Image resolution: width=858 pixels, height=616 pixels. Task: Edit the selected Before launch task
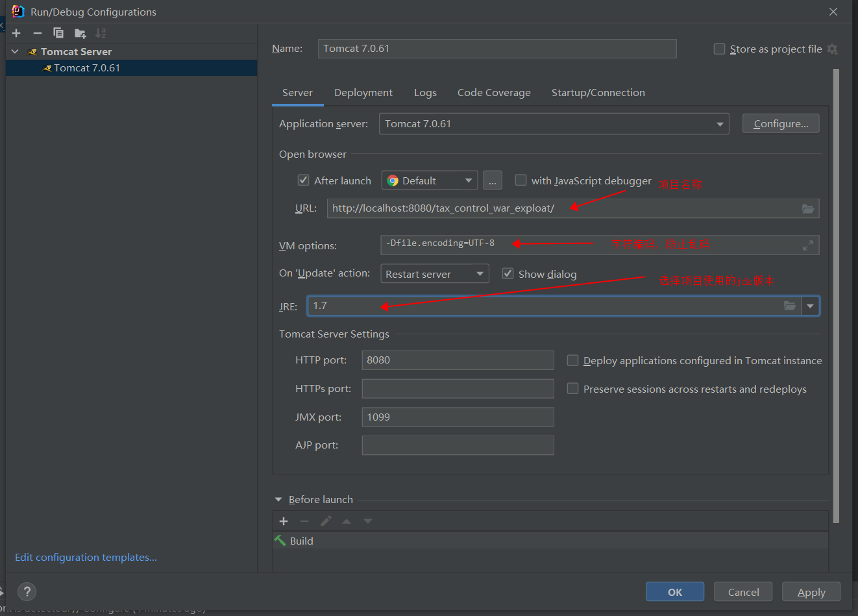326,521
